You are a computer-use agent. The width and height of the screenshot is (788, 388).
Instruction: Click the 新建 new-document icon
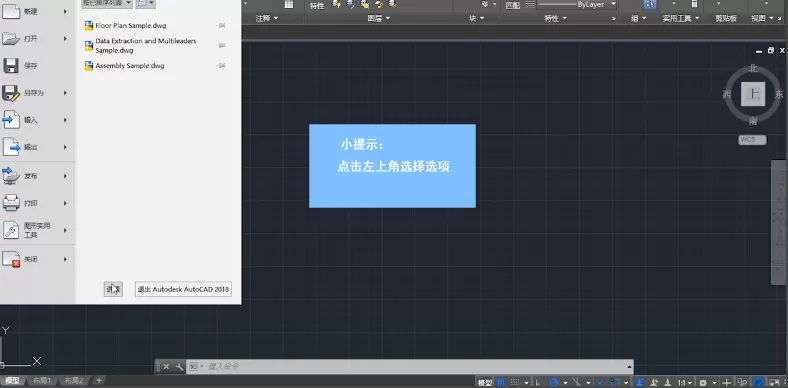[10, 11]
